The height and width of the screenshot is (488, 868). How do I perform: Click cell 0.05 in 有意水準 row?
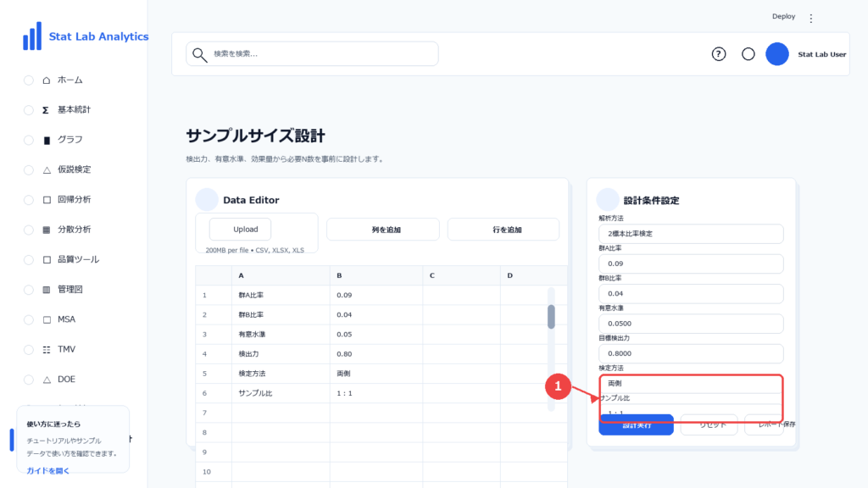click(376, 334)
